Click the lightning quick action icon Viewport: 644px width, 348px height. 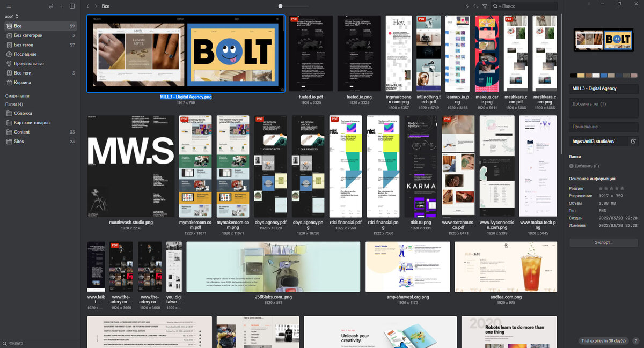467,6
